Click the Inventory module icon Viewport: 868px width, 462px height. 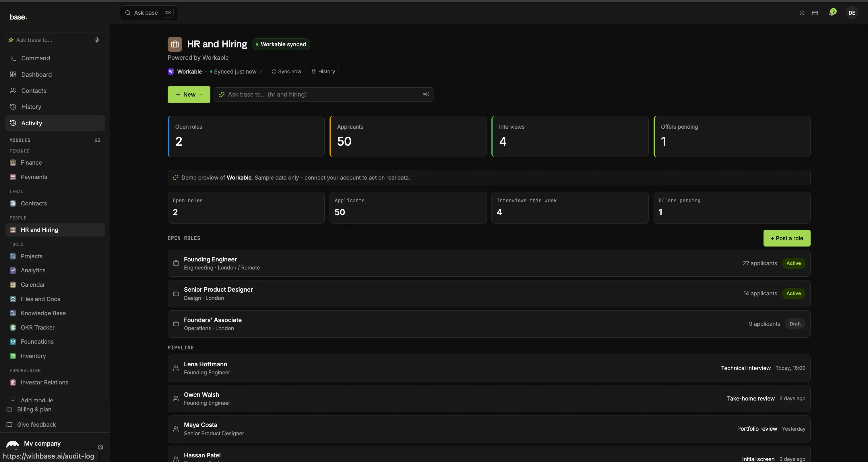click(13, 356)
